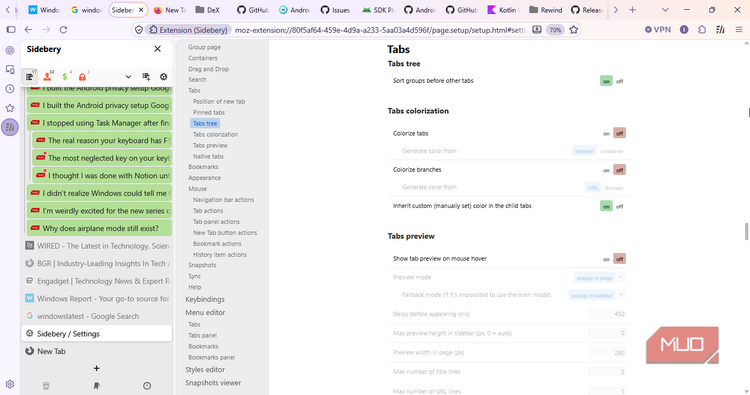Close the Sidebery sidebar with X
Screen dimensions: 750x395
(157, 49)
